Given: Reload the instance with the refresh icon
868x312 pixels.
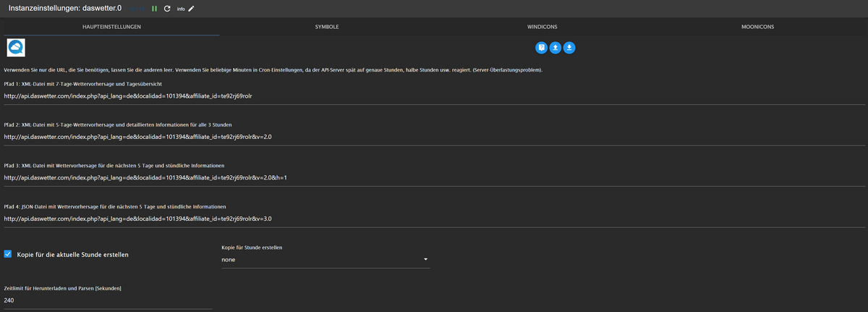Looking at the screenshot, I should click(167, 9).
